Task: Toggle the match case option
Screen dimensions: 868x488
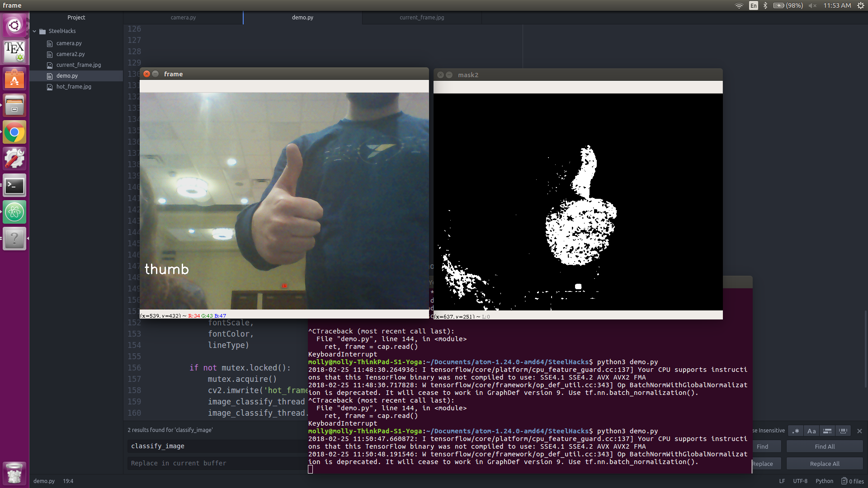Action: pos(811,431)
